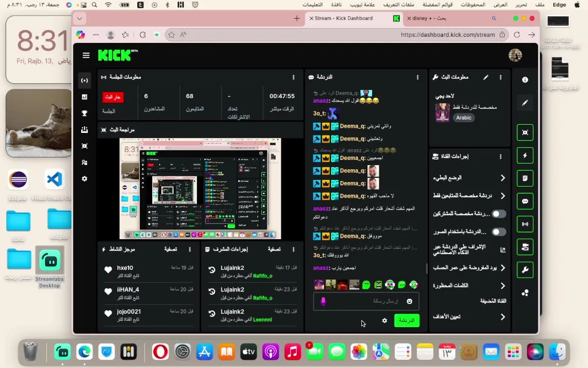Open the moderator actions panel three-dot menu
The height and width of the screenshot is (368, 588).
(x=293, y=249)
